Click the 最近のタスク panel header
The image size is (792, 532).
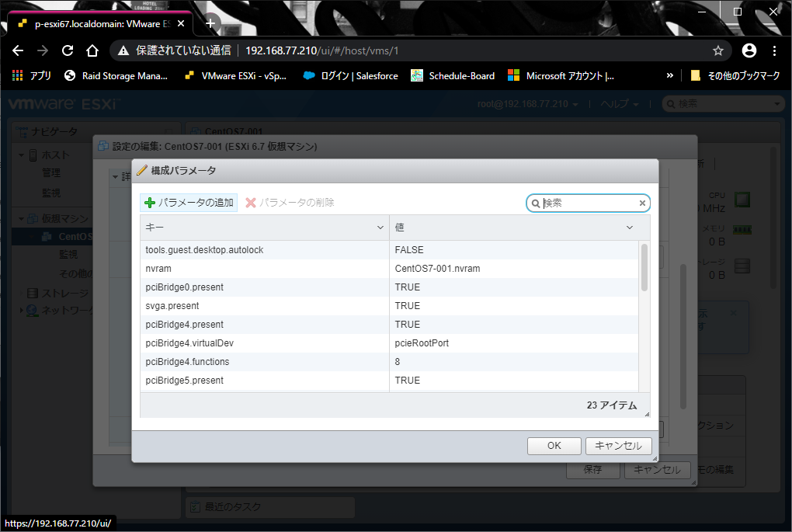coord(270,506)
